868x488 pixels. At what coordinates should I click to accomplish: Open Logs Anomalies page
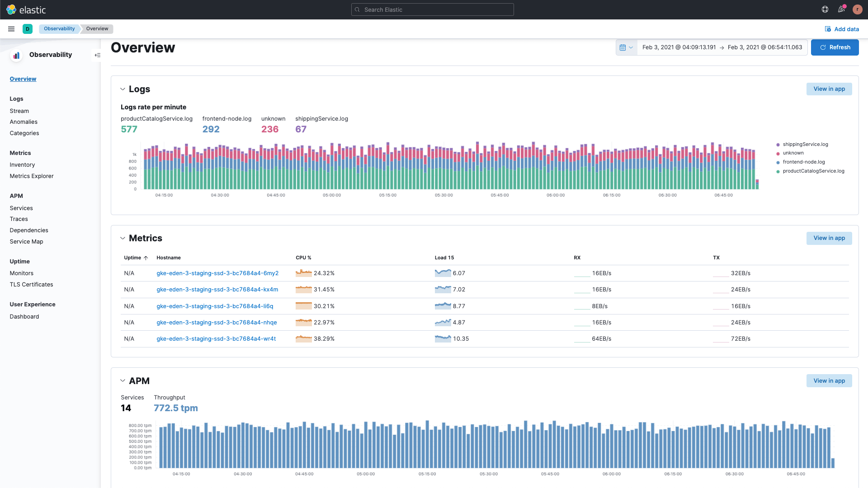click(24, 122)
